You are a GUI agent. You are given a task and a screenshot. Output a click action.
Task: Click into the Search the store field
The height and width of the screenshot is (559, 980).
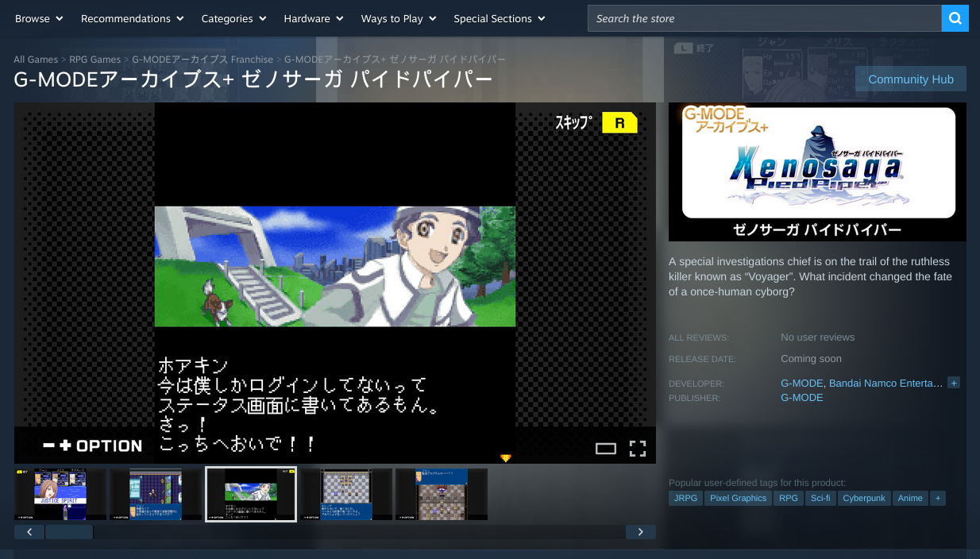click(762, 18)
